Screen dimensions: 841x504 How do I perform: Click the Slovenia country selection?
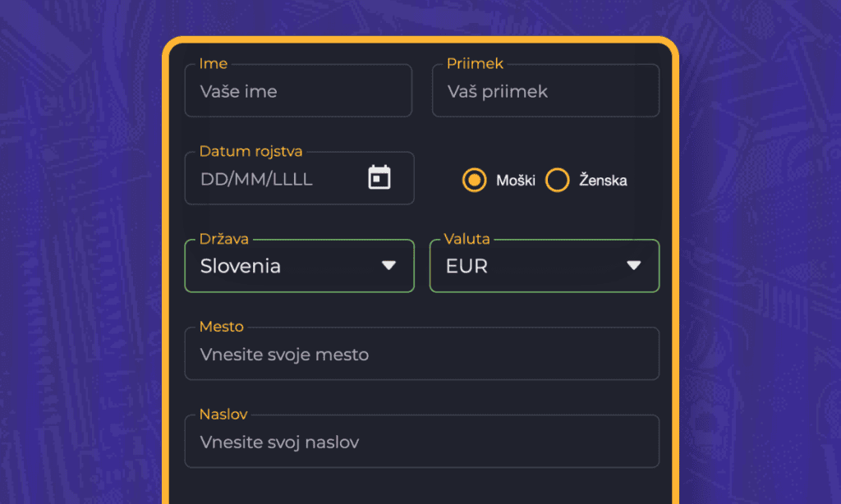click(241, 266)
